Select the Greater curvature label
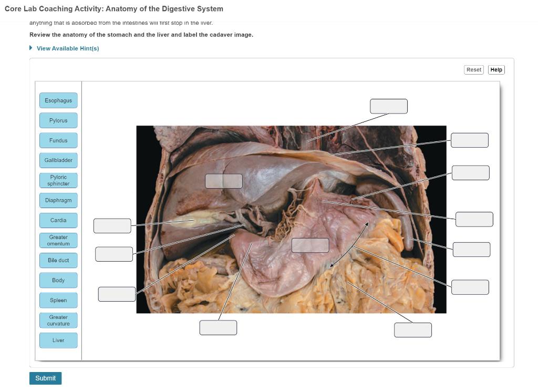538x392 pixels. [x=58, y=320]
